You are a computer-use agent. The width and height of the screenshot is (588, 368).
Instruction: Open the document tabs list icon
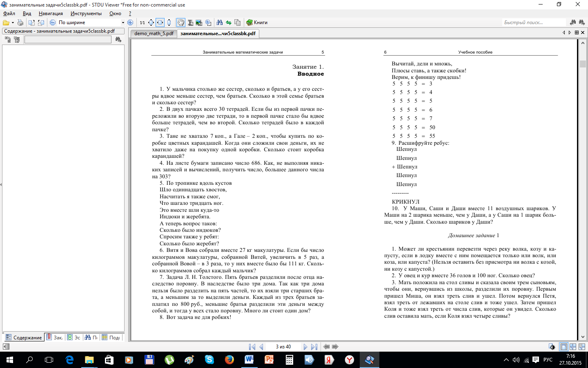coord(577,33)
